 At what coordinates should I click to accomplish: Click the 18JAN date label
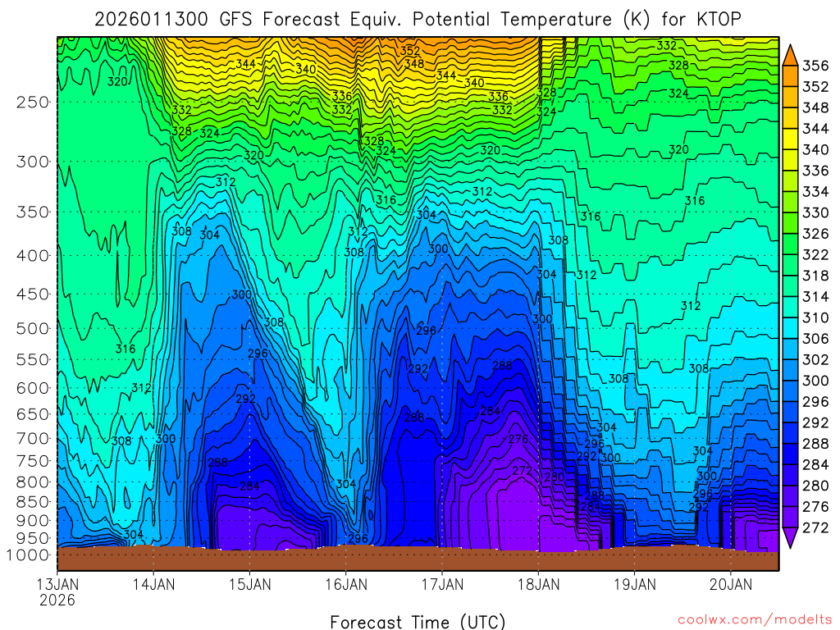point(538,584)
